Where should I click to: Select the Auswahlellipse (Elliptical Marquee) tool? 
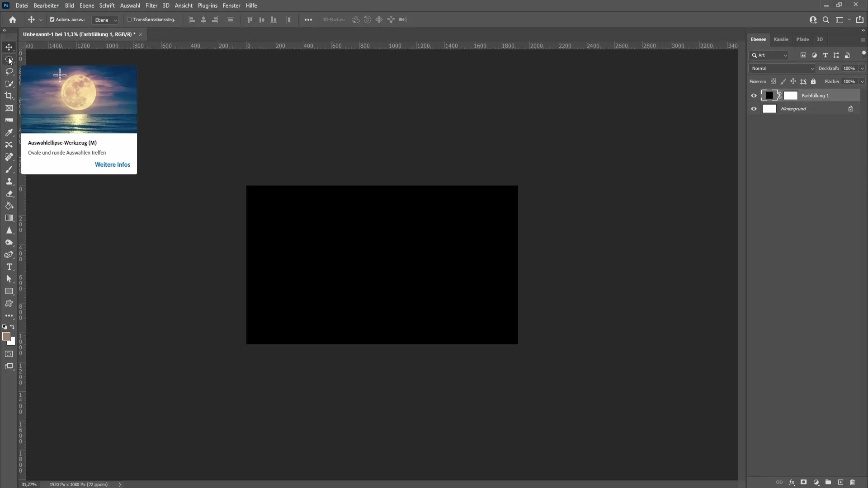[x=9, y=60]
